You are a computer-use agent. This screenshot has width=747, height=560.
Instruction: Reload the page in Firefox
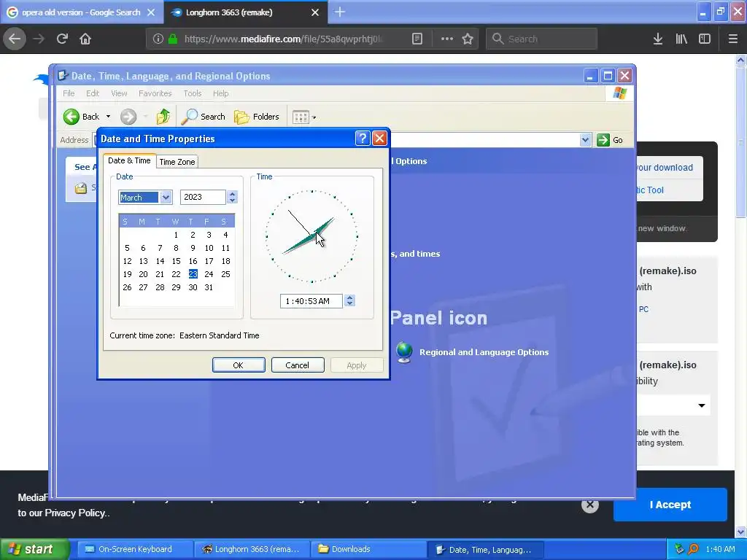coord(62,39)
